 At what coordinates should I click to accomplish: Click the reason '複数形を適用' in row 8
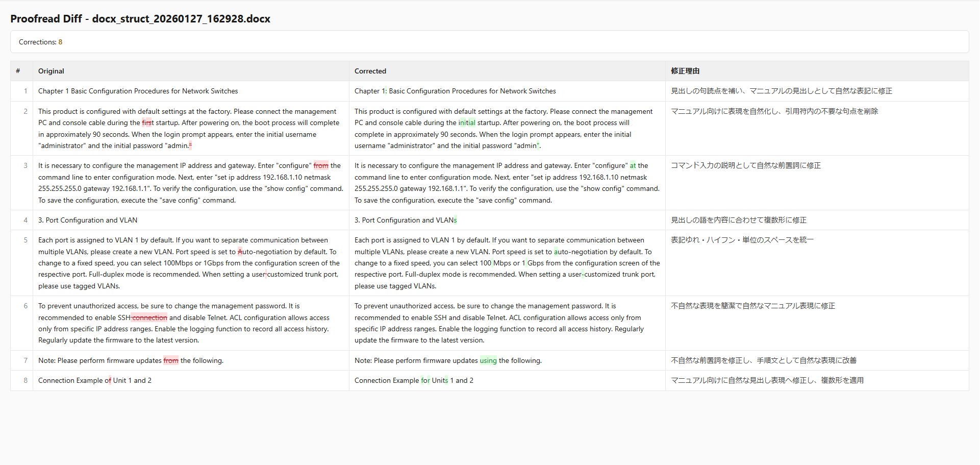(x=842, y=381)
